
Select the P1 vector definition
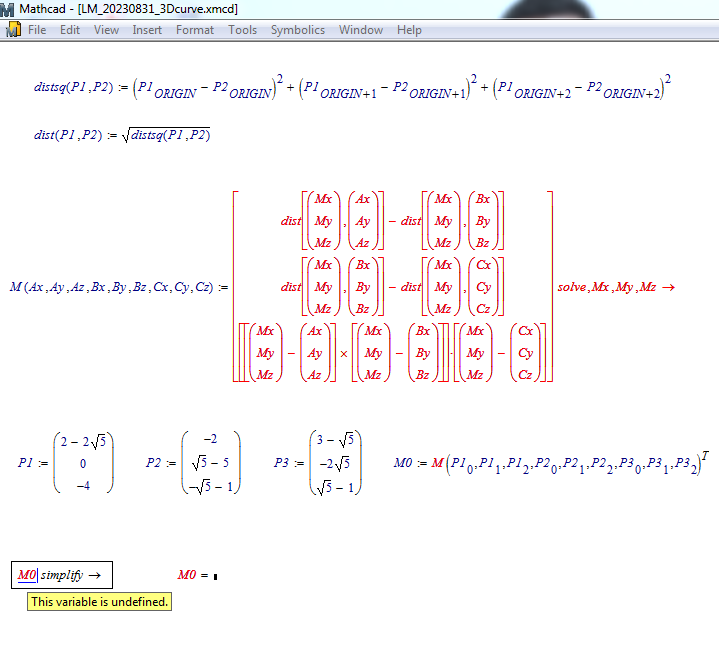point(66,463)
